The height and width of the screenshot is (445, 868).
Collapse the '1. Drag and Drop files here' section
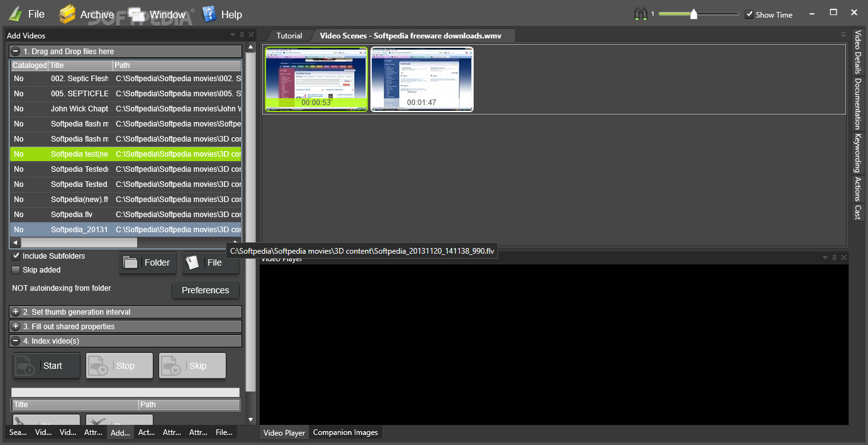[15, 52]
